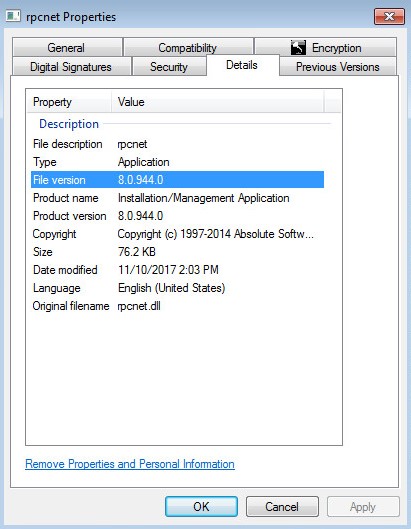Click the Property column header
Screen dimensions: 411x529
(69, 102)
